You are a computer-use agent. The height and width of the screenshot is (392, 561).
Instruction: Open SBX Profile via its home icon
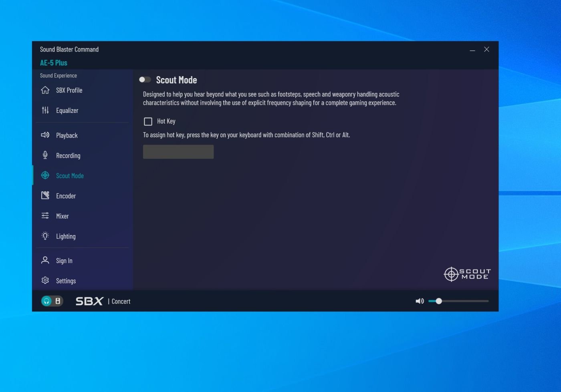(x=45, y=90)
